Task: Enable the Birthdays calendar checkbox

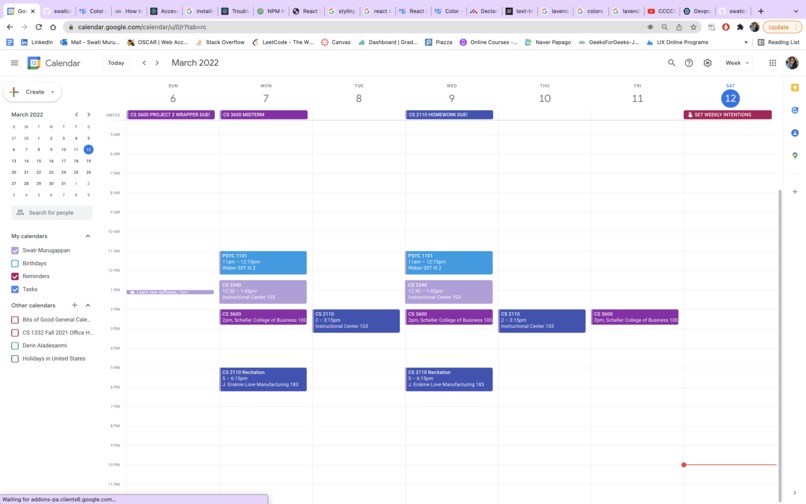Action: pos(15,263)
